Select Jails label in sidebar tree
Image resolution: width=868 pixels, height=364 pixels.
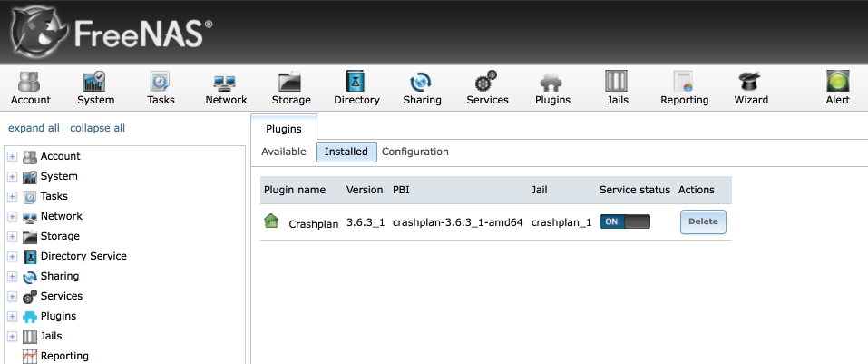pos(51,336)
